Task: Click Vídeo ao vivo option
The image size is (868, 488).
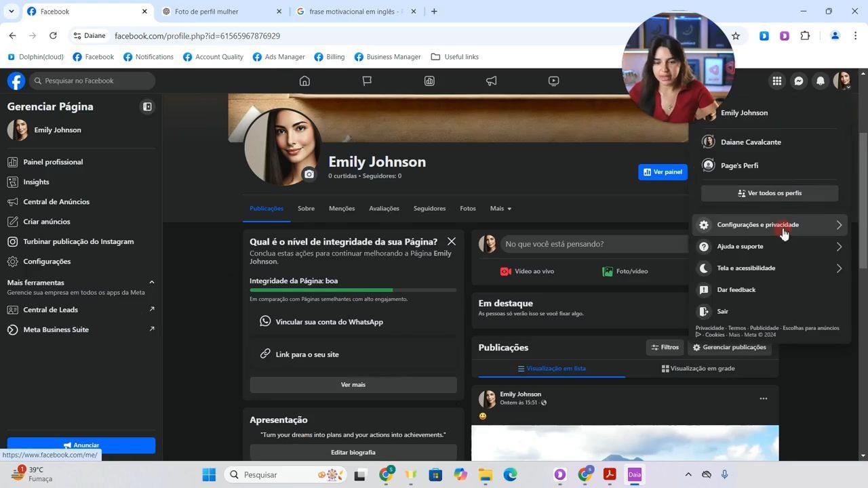Action: click(527, 271)
